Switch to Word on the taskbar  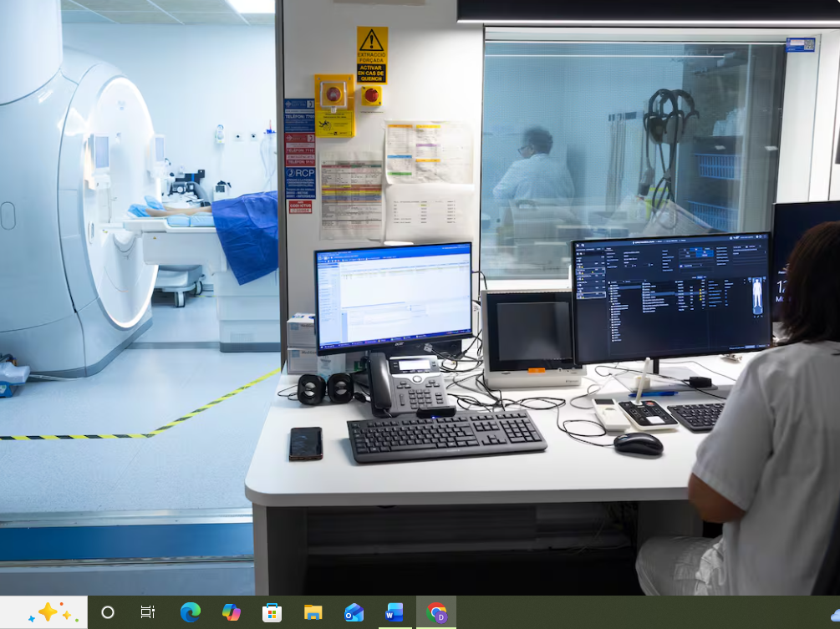point(395,612)
